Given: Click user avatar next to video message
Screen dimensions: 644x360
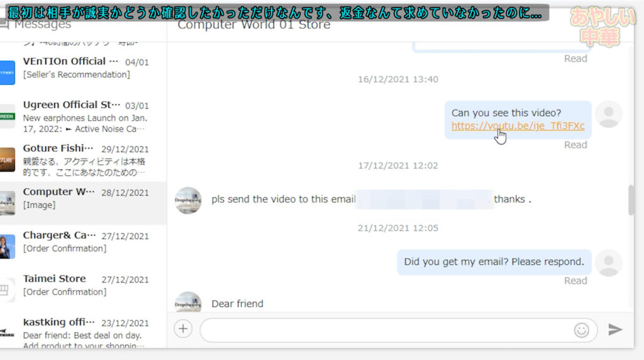Looking at the screenshot, I should [608, 115].
